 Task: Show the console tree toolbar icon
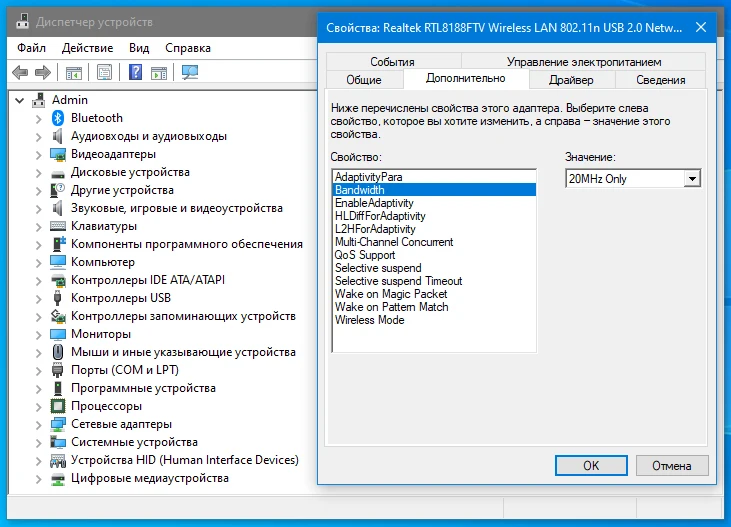point(74,72)
